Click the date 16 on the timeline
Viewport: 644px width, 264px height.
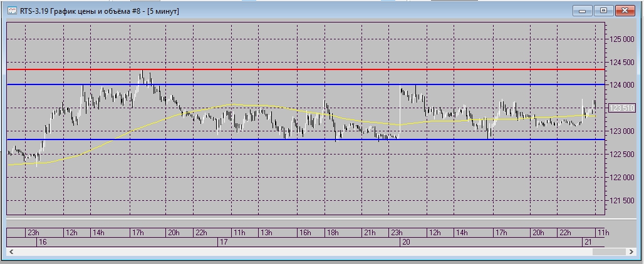click(x=43, y=242)
